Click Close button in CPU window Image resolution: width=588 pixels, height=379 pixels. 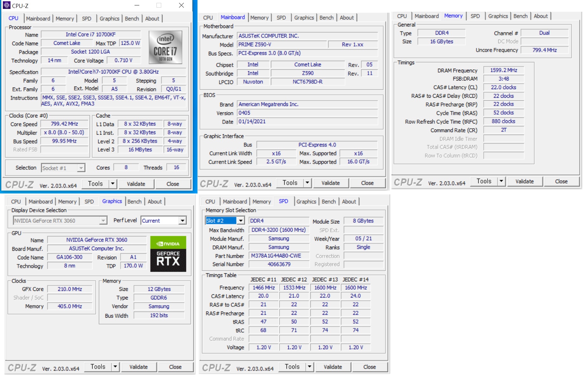coord(173,184)
